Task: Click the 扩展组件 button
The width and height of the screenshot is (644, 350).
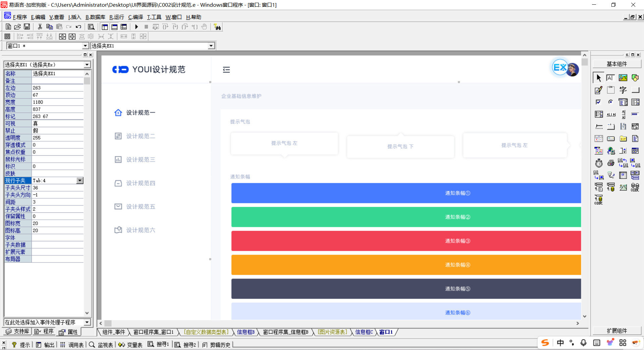Action: pos(616,331)
